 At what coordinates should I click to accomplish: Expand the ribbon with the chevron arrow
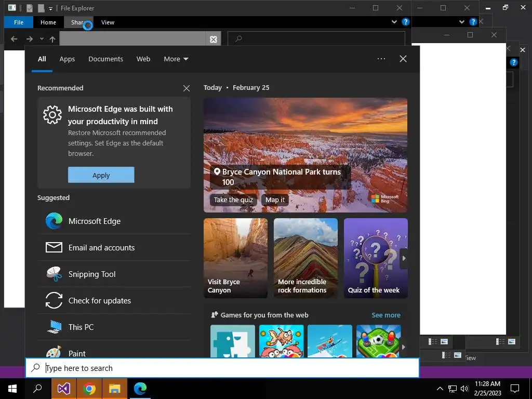pos(394,22)
